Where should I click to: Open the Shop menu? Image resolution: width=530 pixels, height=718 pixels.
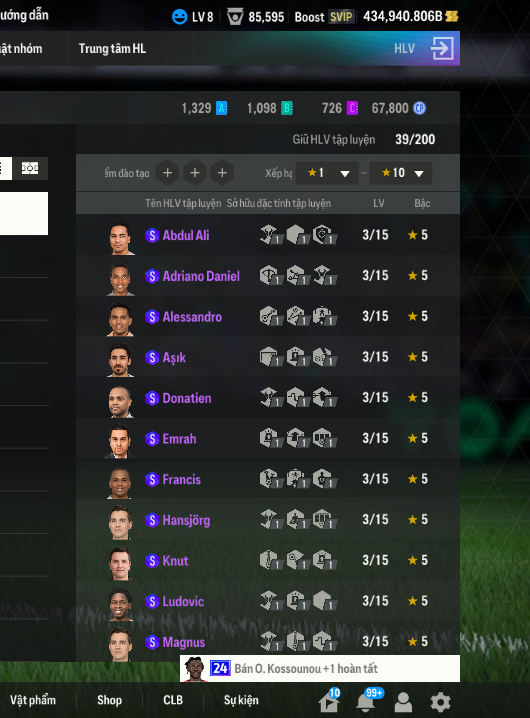pyautogui.click(x=109, y=700)
